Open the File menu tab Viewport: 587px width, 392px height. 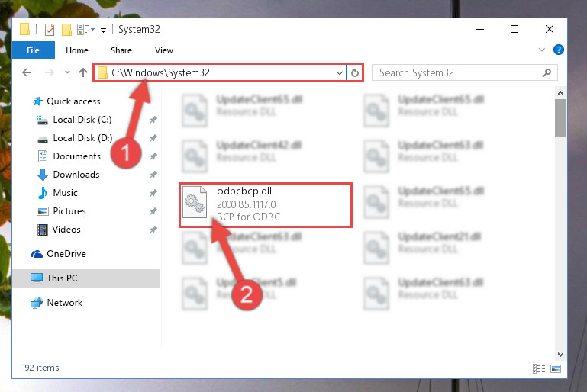pyautogui.click(x=33, y=50)
